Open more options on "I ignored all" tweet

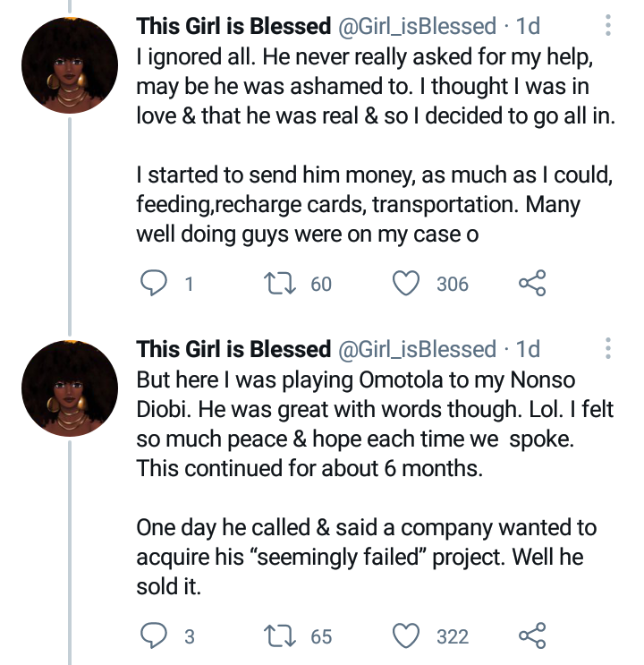(608, 25)
